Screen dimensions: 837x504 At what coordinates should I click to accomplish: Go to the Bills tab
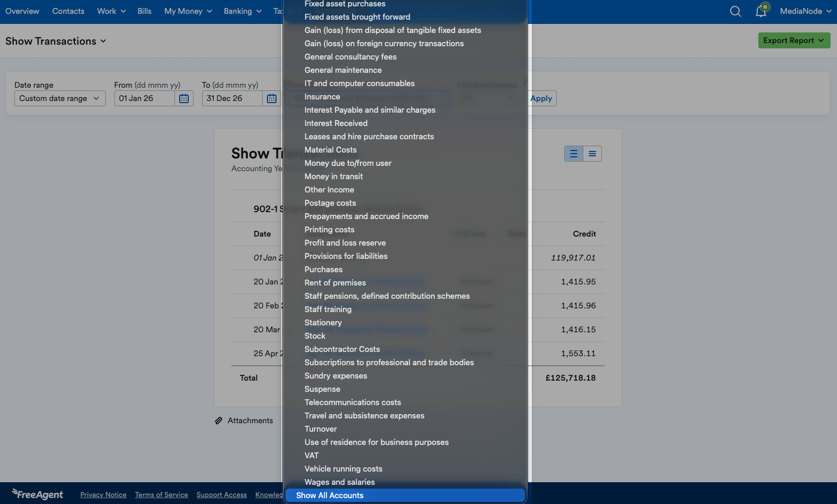[x=145, y=11]
